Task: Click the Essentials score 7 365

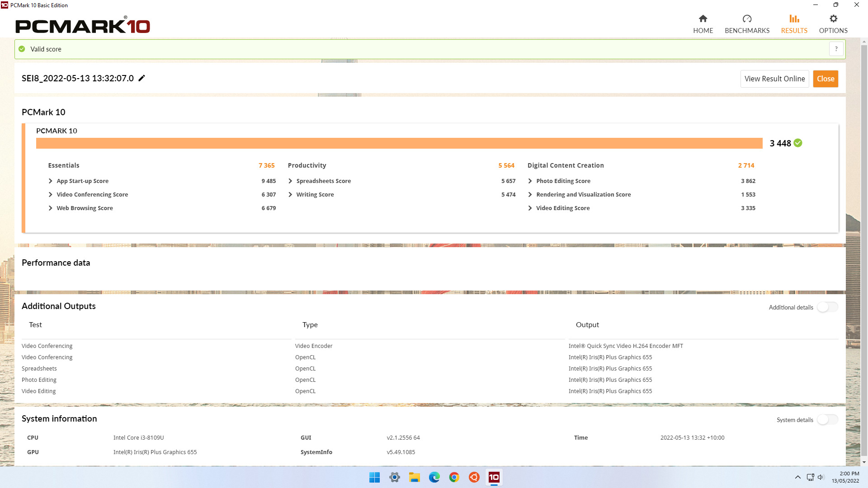Action: [x=266, y=165]
